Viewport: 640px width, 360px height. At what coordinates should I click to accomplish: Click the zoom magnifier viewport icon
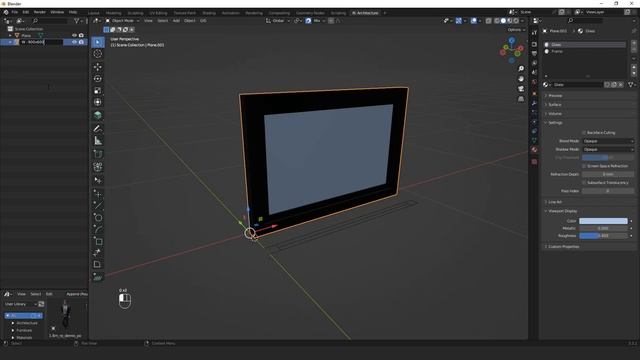pyautogui.click(x=521, y=69)
